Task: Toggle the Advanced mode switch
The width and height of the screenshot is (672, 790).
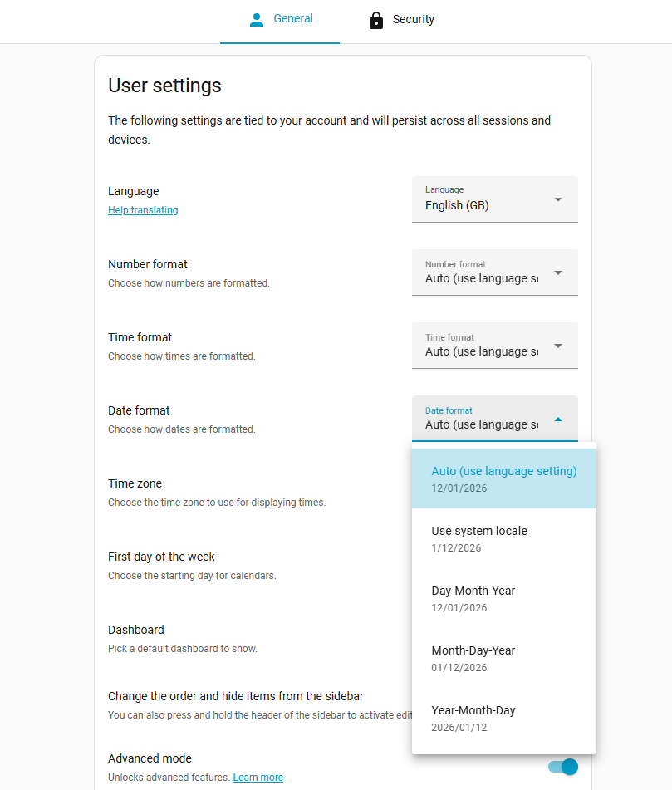Action: [563, 767]
